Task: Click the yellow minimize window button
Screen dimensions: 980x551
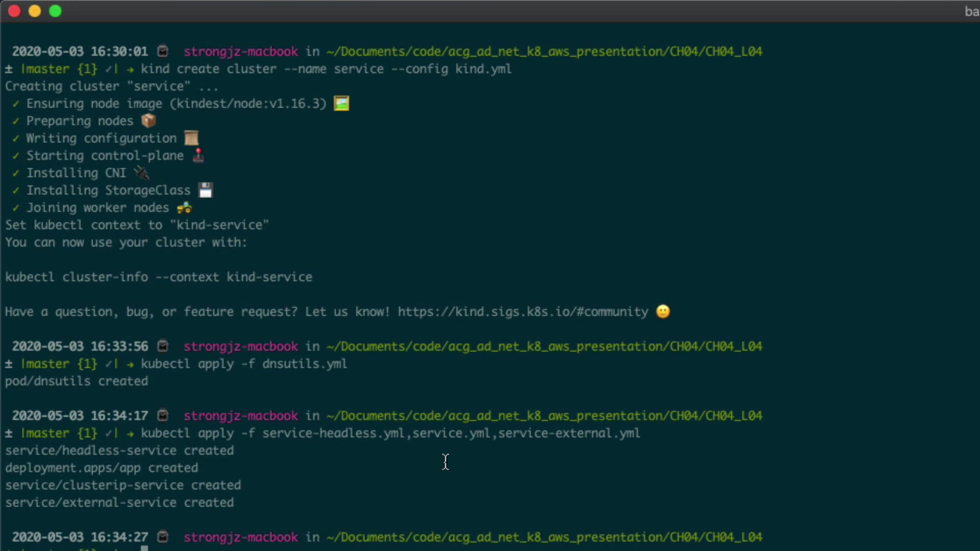Action: point(35,11)
